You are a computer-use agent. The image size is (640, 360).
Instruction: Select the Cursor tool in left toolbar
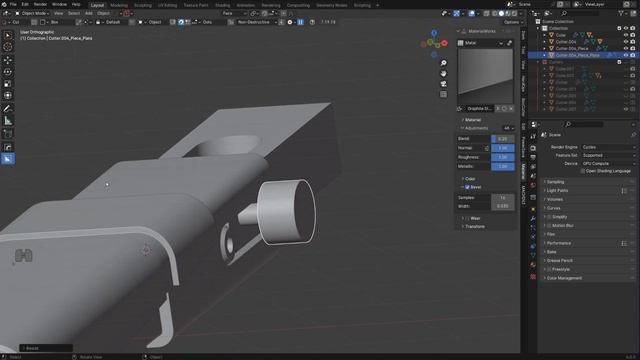pyautogui.click(x=7, y=47)
